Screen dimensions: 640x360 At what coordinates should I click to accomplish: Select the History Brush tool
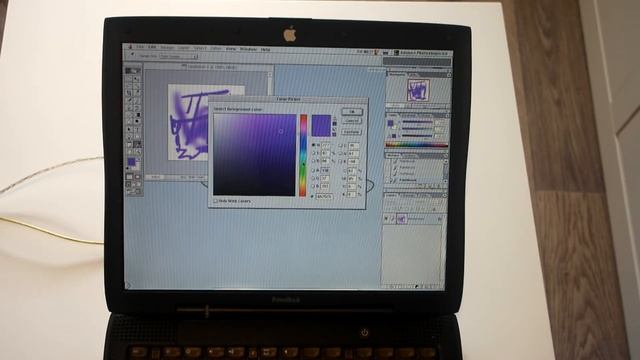(x=137, y=108)
